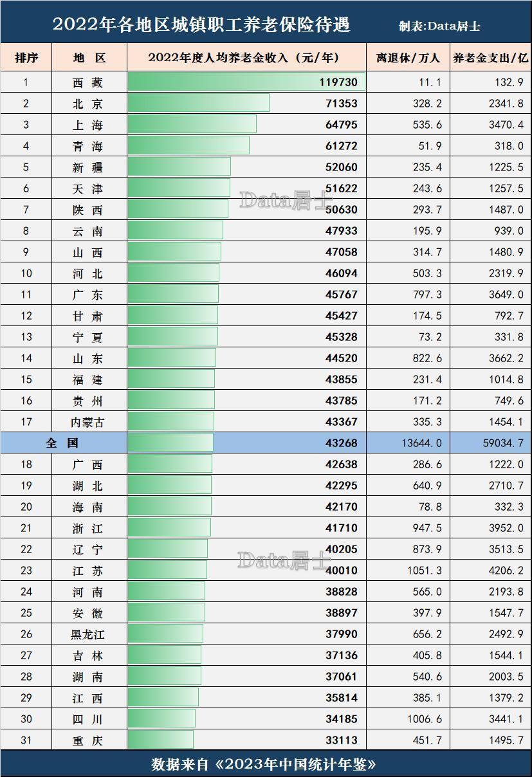
Task: Click the value 33113
Action: [342, 740]
